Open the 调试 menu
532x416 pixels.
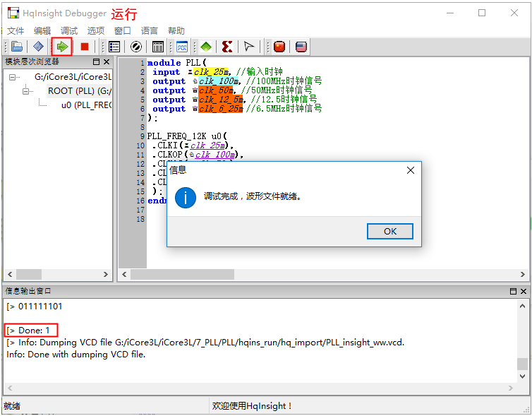coord(69,31)
